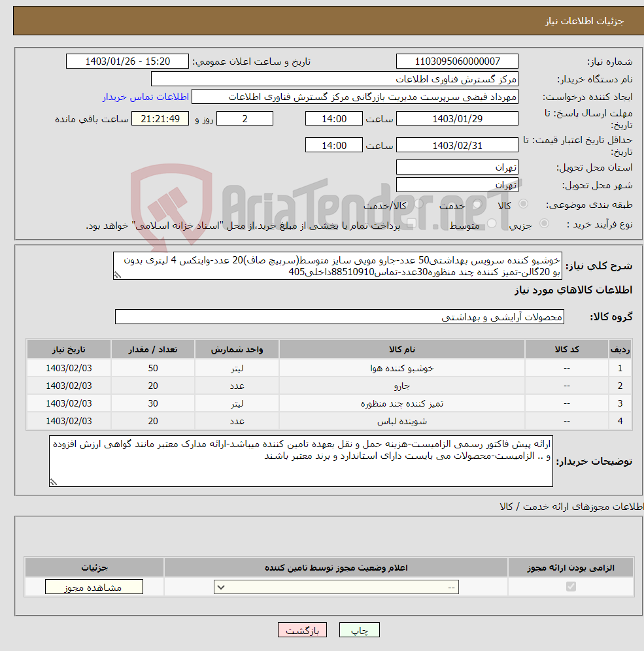Open the مشاهده مجوز button
Screen dimensions: 644x651
click(94, 587)
